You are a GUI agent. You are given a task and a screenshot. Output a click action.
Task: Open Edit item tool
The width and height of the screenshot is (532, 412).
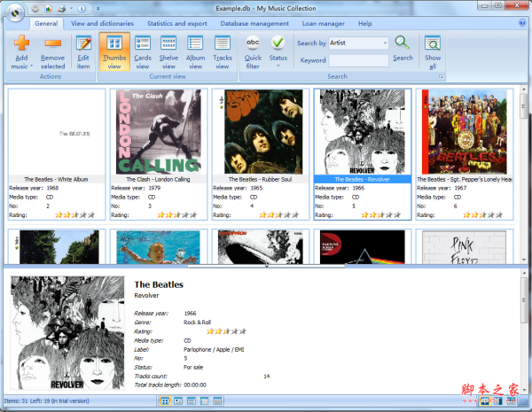point(83,51)
